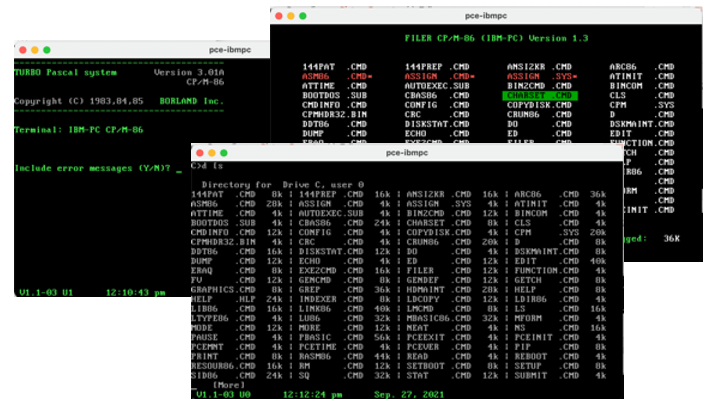Click PCEINIT .CMD in directory listing
The width and height of the screenshot is (720, 405).
click(x=546, y=338)
